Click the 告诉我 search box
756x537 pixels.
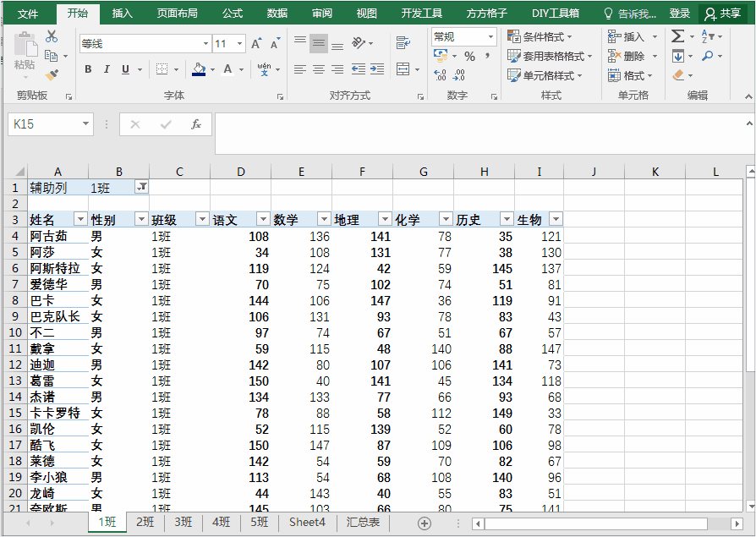[630, 14]
